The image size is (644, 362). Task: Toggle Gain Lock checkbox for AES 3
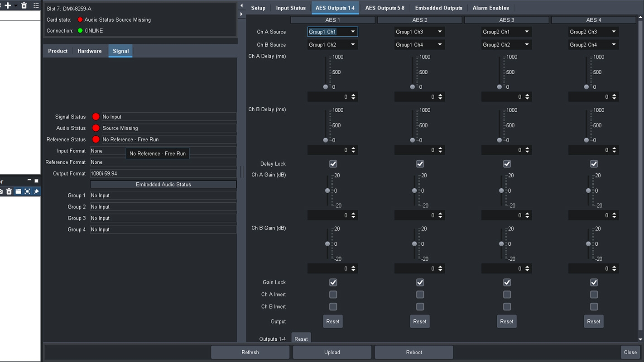507,282
